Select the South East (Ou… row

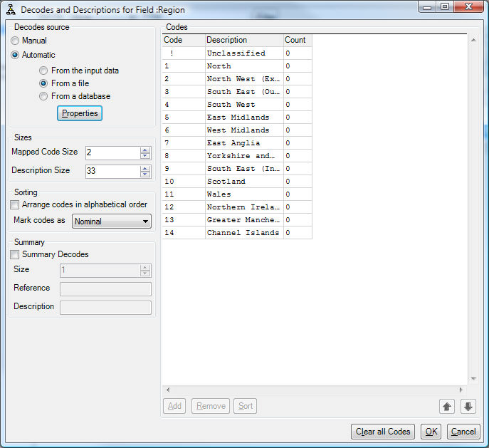click(237, 92)
